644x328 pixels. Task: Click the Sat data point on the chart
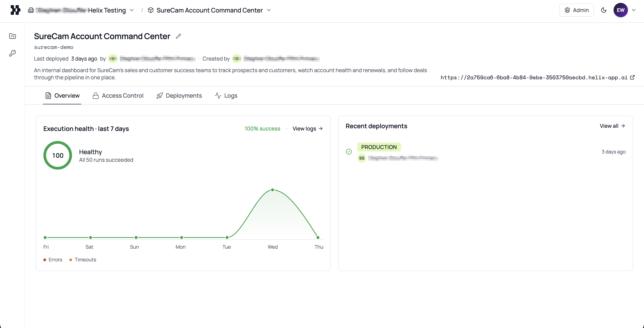pos(91,238)
